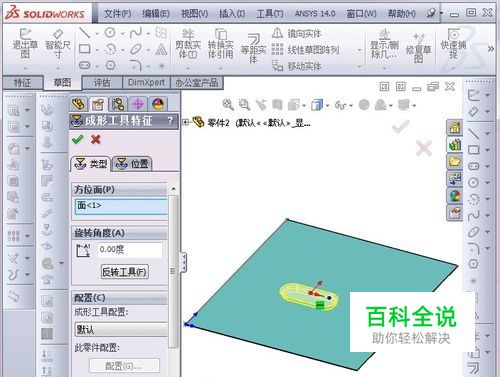500x377 pixels.
Task: Cancel form tool feature with red X
Action: [96, 139]
